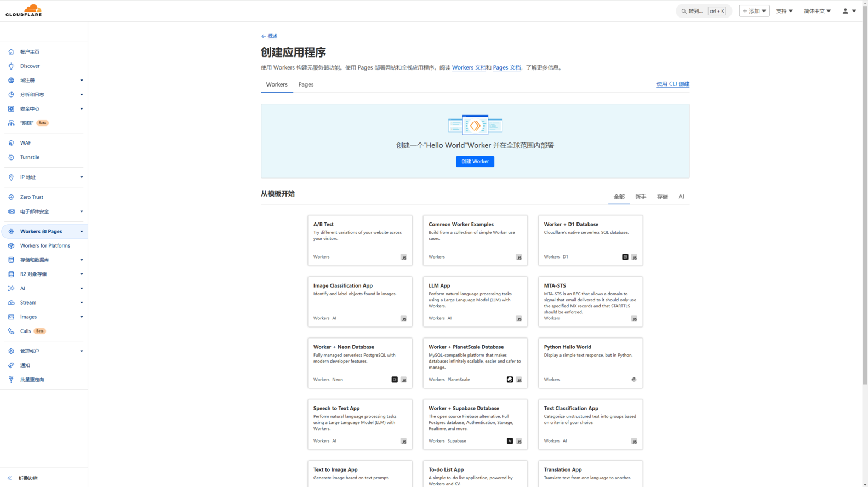The width and height of the screenshot is (868, 487).
Task: Open the MTA-STS template card
Action: 590,302
